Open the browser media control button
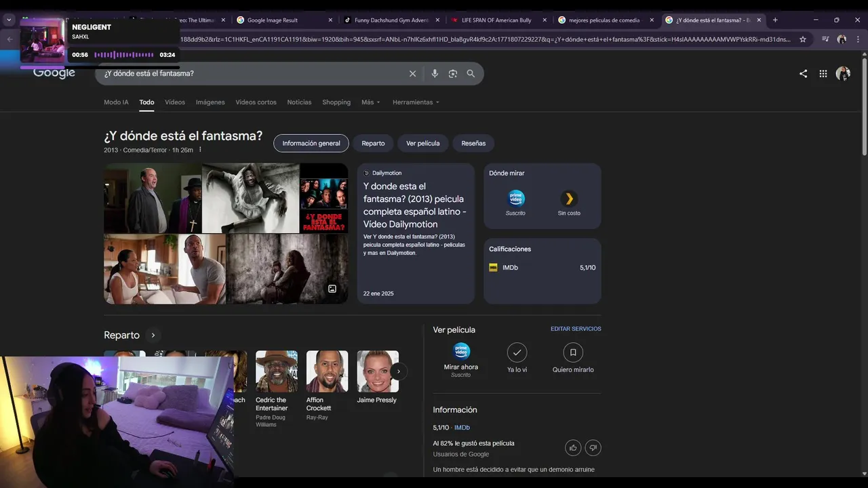 [x=825, y=39]
